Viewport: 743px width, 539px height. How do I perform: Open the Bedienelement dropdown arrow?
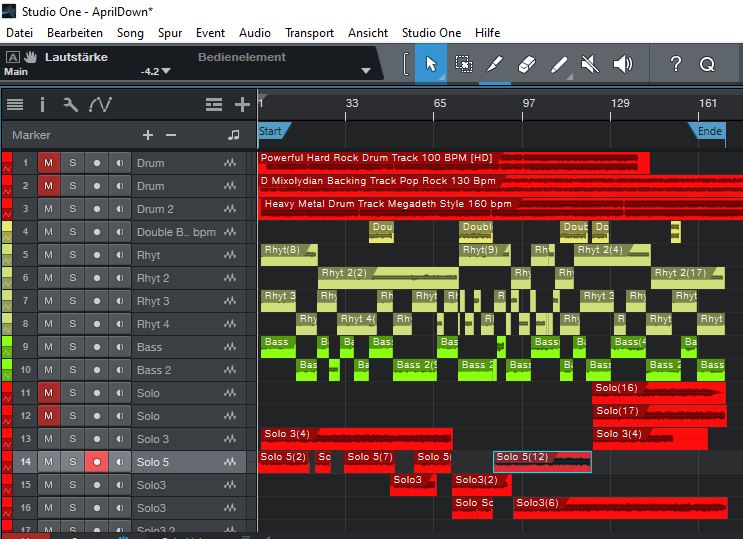coord(365,71)
